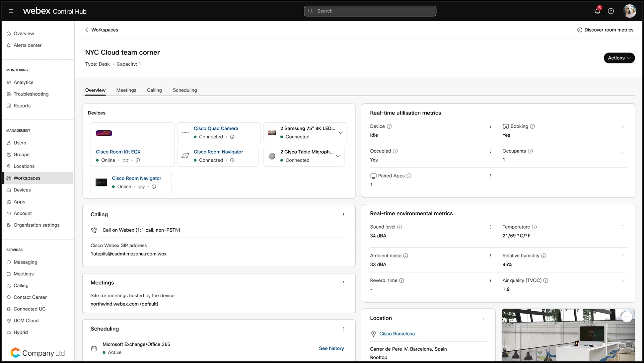Go back to Workspaces list
The width and height of the screenshot is (644, 363).
[x=102, y=30]
